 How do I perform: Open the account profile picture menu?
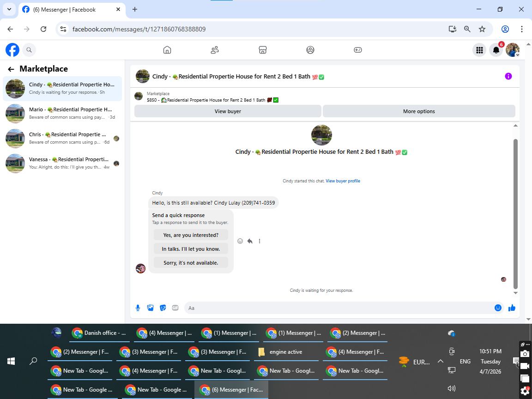point(513,50)
